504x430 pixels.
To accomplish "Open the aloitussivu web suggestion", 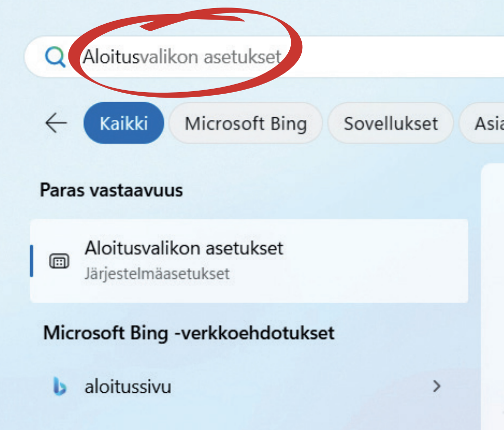I will pos(128,387).
